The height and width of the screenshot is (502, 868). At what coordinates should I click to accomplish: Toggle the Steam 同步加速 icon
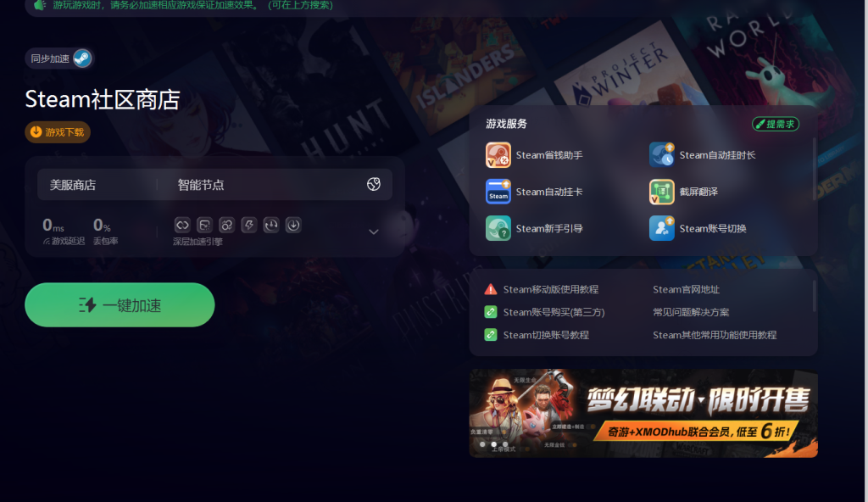click(x=82, y=59)
